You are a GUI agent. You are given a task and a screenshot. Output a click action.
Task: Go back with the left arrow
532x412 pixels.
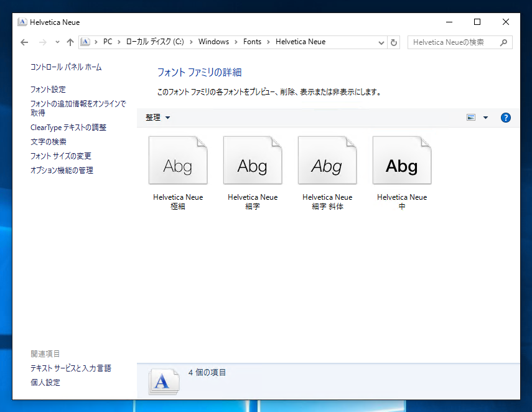(x=24, y=42)
